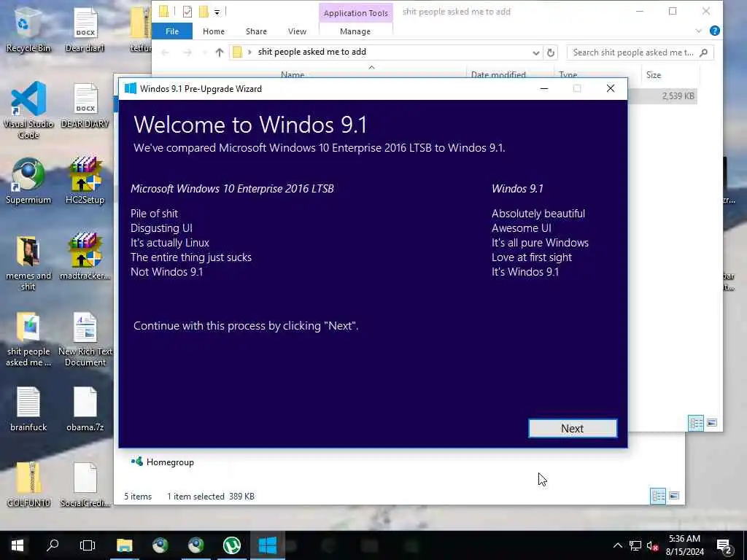This screenshot has height=560, width=747.
Task: Select shit people asked me desktop folder
Action: point(28,338)
